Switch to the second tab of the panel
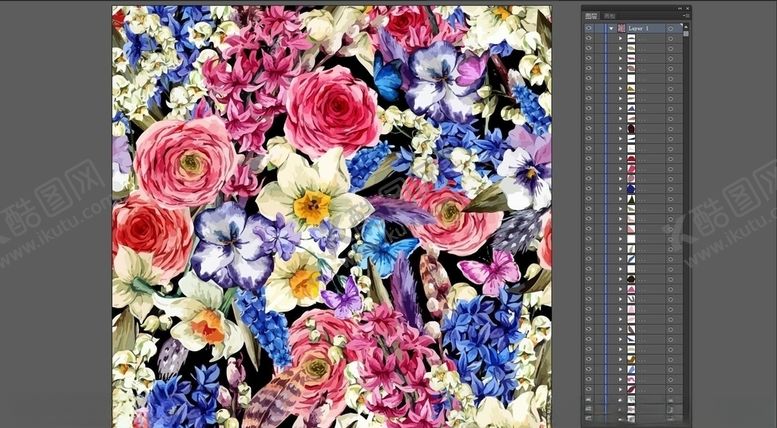The height and width of the screenshot is (428, 777). pos(610,17)
